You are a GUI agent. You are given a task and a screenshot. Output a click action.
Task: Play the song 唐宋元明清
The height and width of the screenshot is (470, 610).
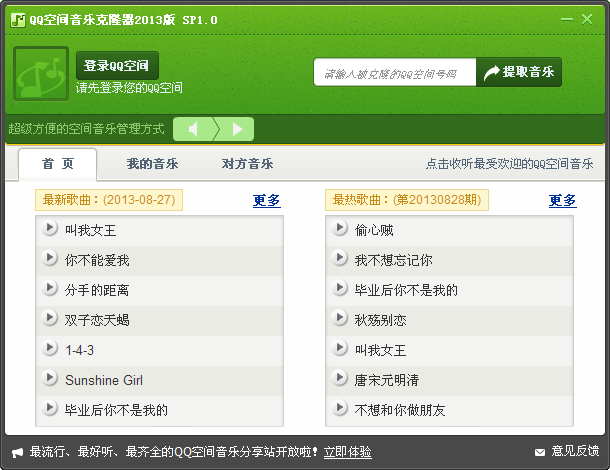pyautogui.click(x=340, y=379)
